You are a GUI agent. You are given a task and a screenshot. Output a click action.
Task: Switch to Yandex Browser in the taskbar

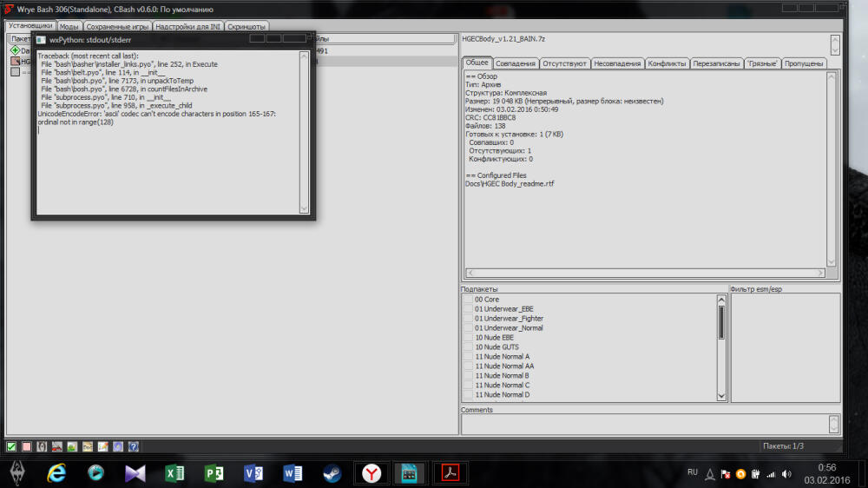(x=372, y=473)
